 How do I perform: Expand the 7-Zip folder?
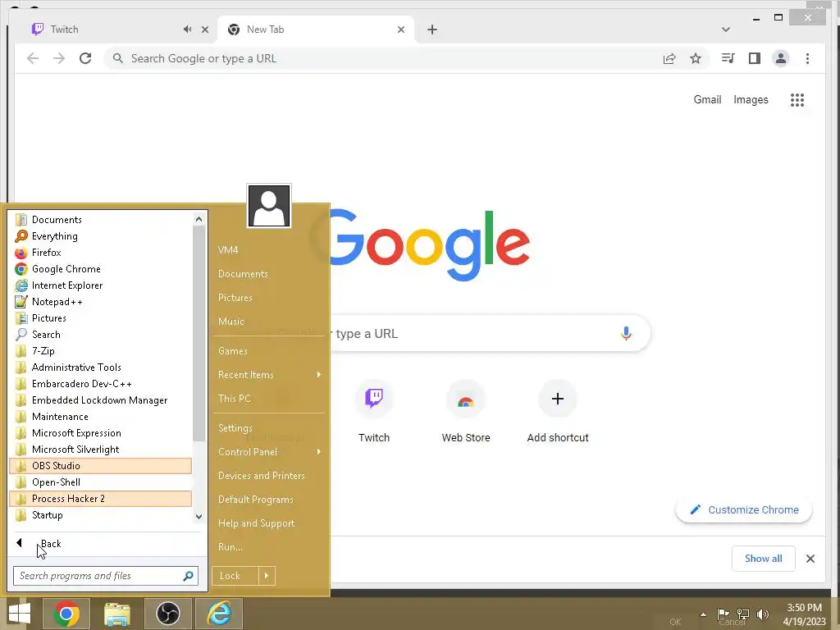101,351
